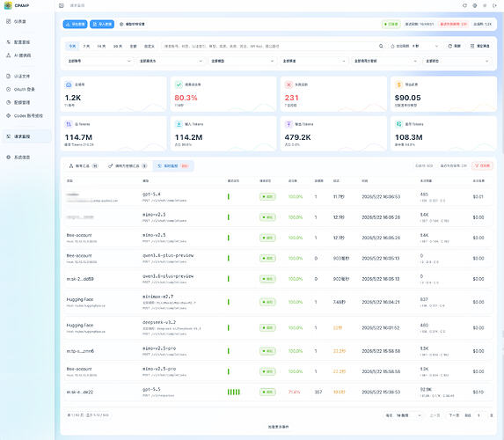
Task: Click the $0.10 cost in gpt-5.5 row
Action: point(478,392)
